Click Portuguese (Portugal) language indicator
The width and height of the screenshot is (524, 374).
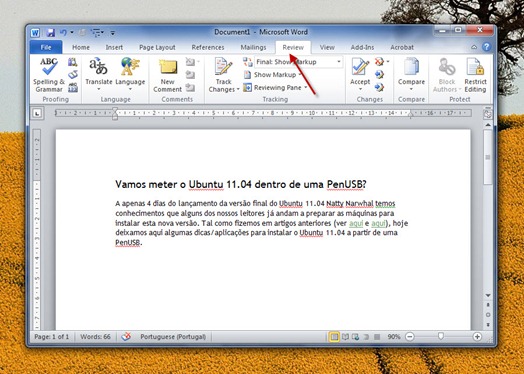click(173, 337)
